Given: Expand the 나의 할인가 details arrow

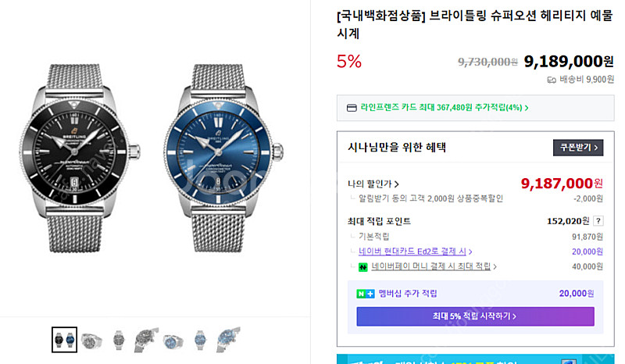Looking at the screenshot, I should [397, 184].
